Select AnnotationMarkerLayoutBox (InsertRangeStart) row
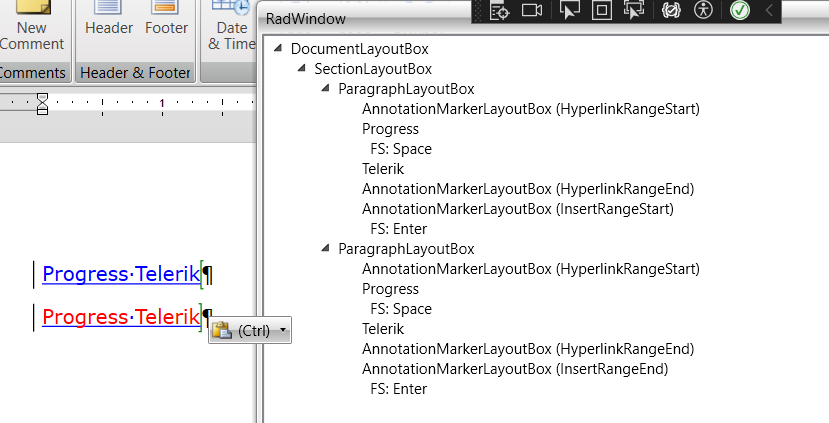This screenshot has width=829, height=423. 518,209
